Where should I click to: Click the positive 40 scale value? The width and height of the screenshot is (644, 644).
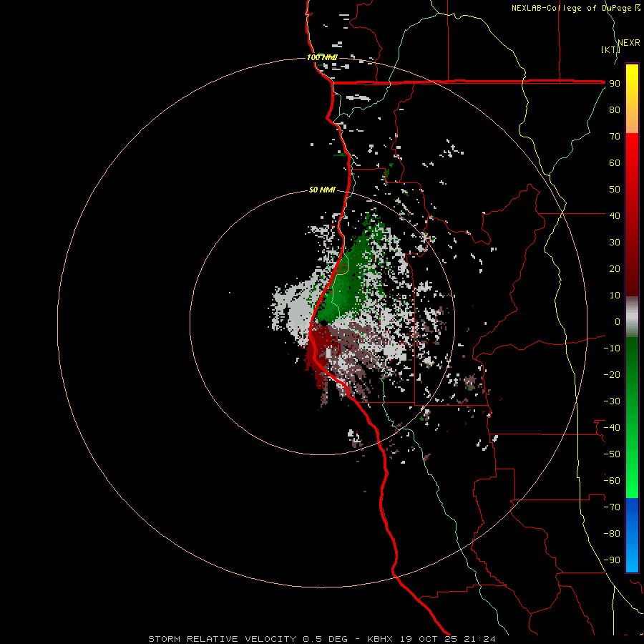pos(615,215)
